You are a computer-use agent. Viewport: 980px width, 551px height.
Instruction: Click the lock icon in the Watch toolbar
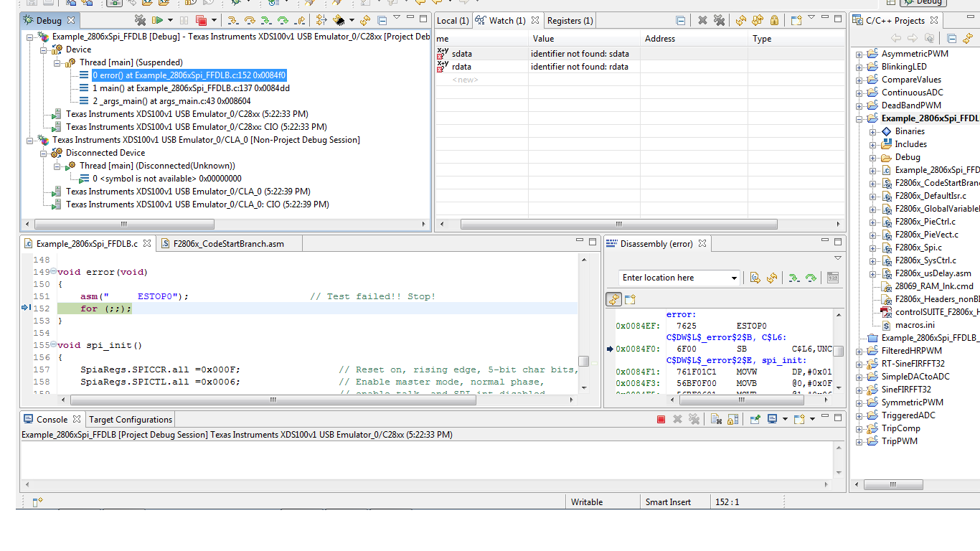[774, 20]
